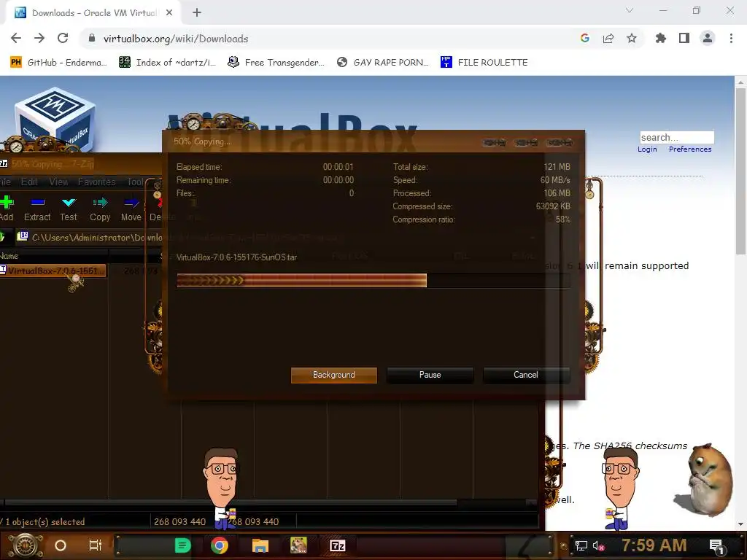Viewport: 747px width, 560px height.
Task: Click the VirtualBox site search box
Action: coord(676,137)
